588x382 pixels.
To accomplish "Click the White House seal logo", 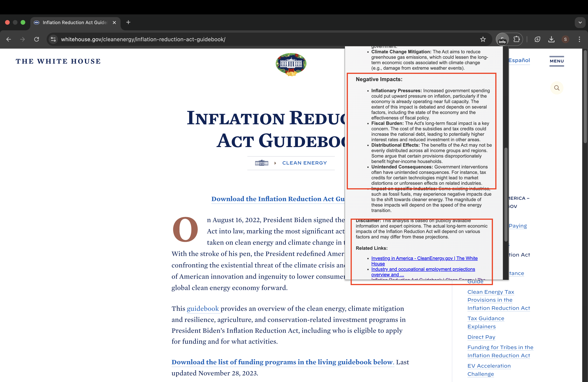I will 291,64.
